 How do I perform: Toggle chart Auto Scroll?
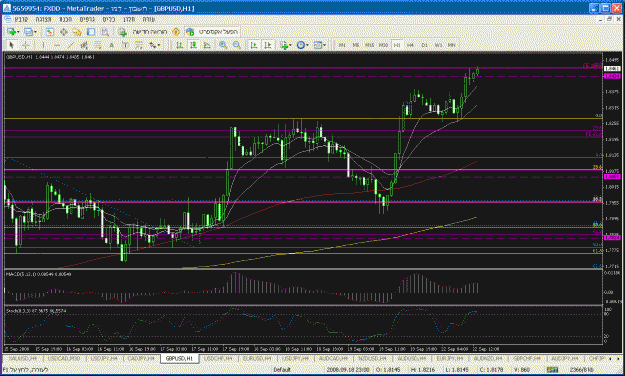tap(254, 45)
